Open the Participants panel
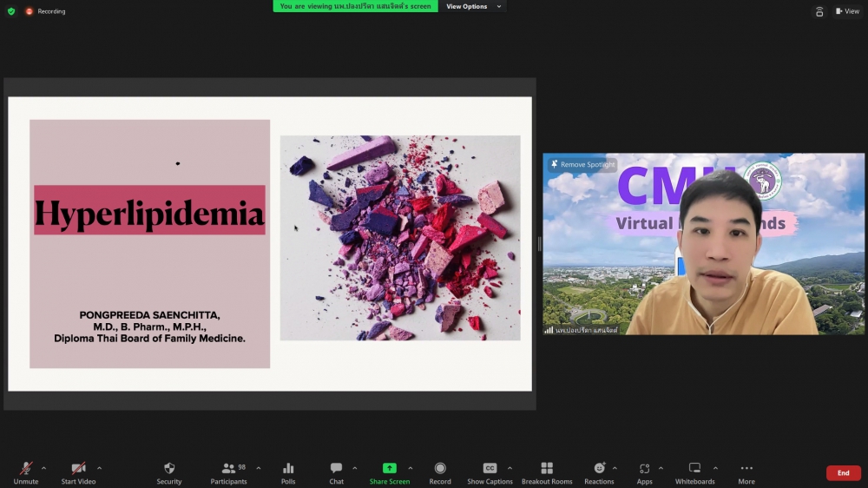The width and height of the screenshot is (868, 488). [228, 469]
